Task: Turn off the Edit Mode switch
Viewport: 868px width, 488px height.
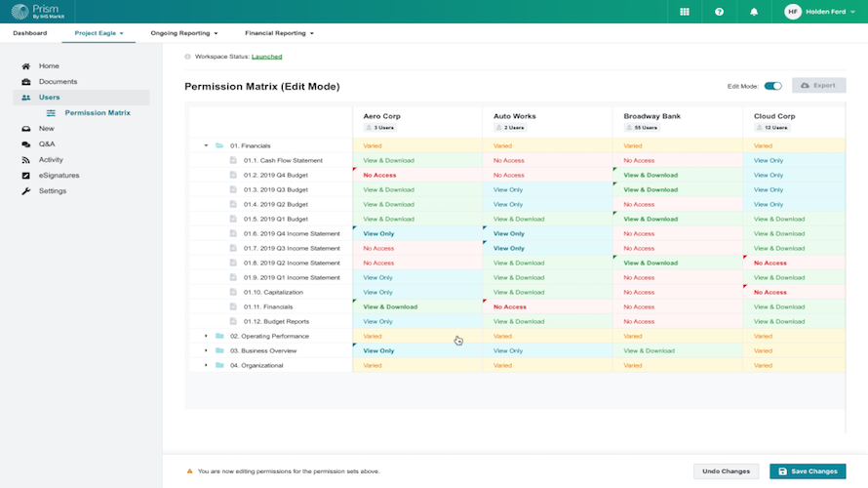Action: (x=772, y=86)
